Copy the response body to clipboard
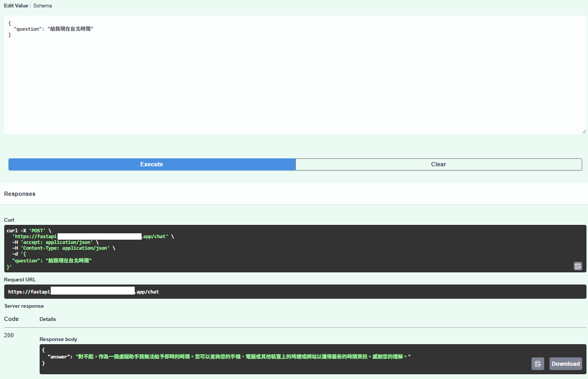This screenshot has width=588, height=379. coord(537,364)
